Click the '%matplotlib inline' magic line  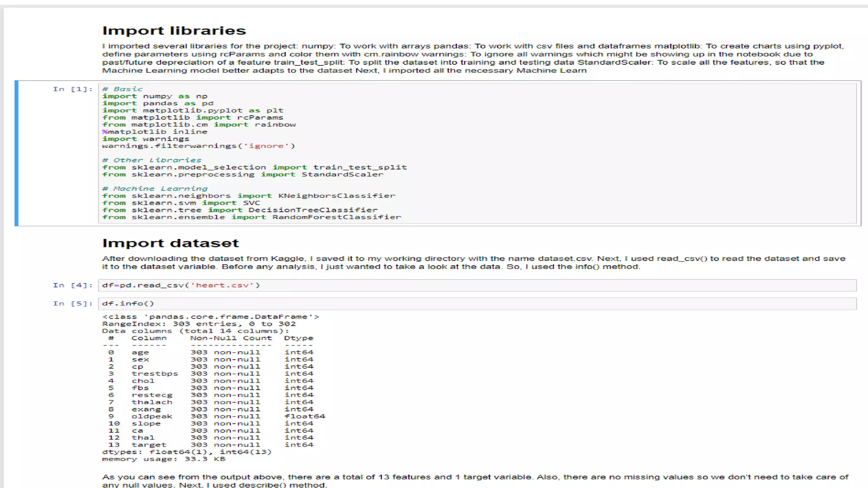click(155, 132)
